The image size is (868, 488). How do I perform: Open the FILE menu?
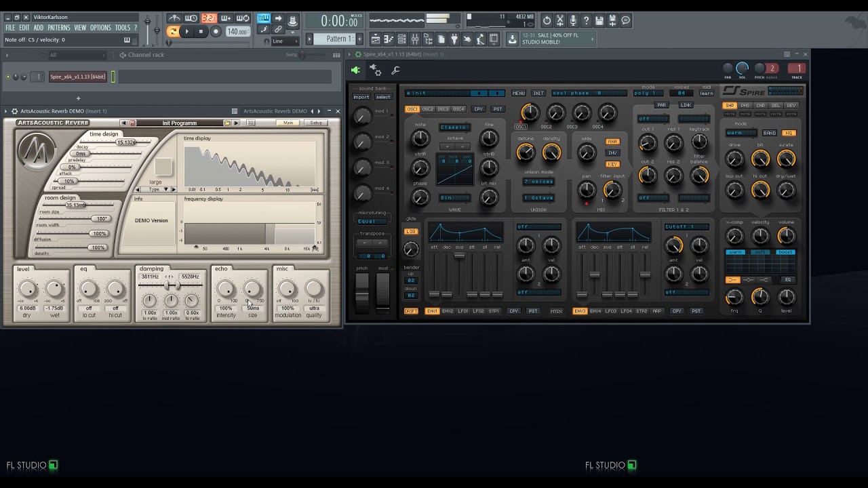tap(10, 28)
